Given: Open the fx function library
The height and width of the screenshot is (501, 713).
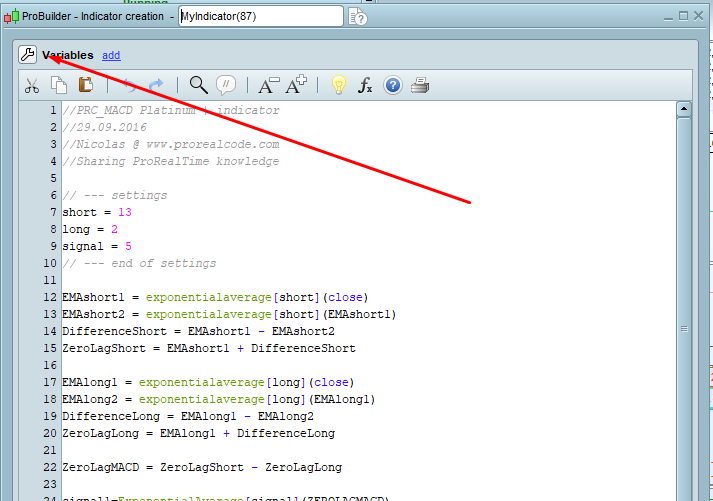Looking at the screenshot, I should click(365, 85).
